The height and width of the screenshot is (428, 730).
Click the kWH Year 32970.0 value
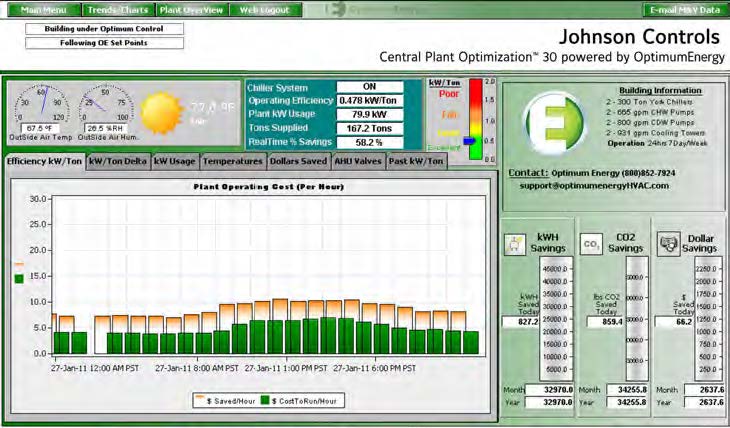pos(549,402)
